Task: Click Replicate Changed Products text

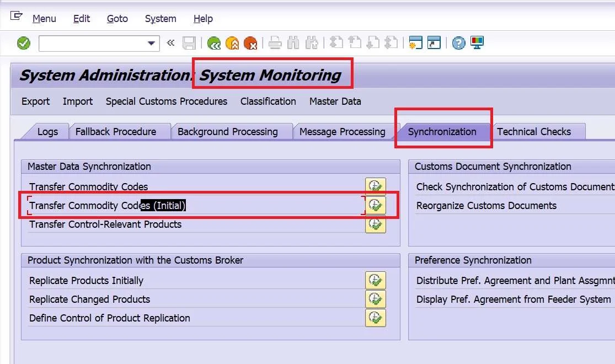Action: 89,299
